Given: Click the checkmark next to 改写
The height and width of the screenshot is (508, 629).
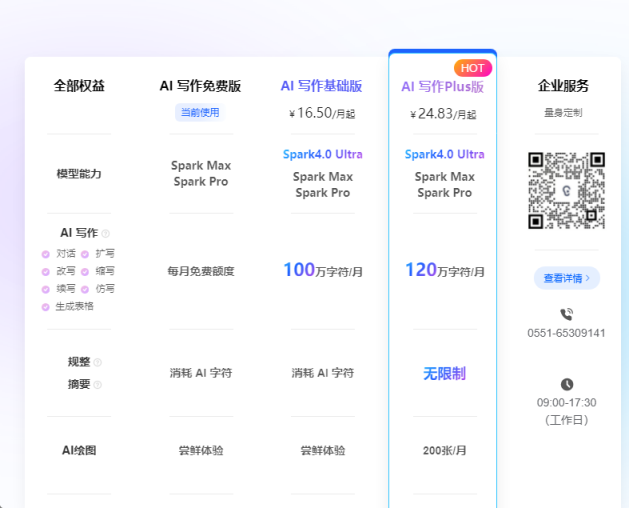Looking at the screenshot, I should (x=46, y=271).
